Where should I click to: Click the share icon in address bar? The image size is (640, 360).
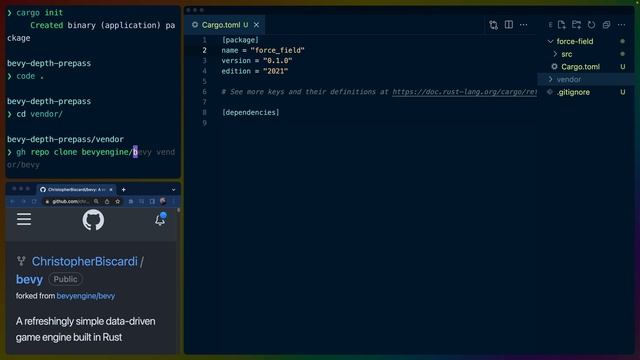coord(107,201)
